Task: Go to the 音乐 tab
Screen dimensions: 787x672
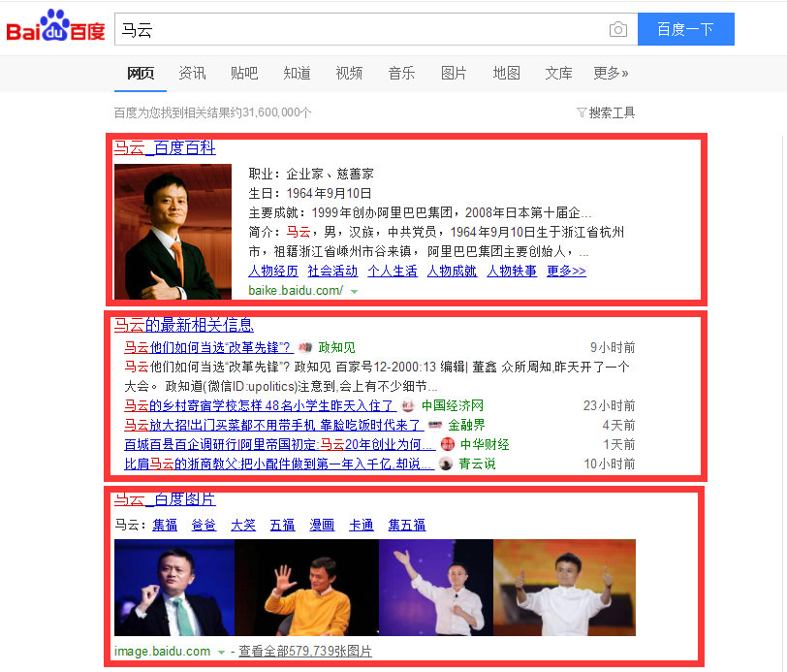Action: [x=401, y=74]
